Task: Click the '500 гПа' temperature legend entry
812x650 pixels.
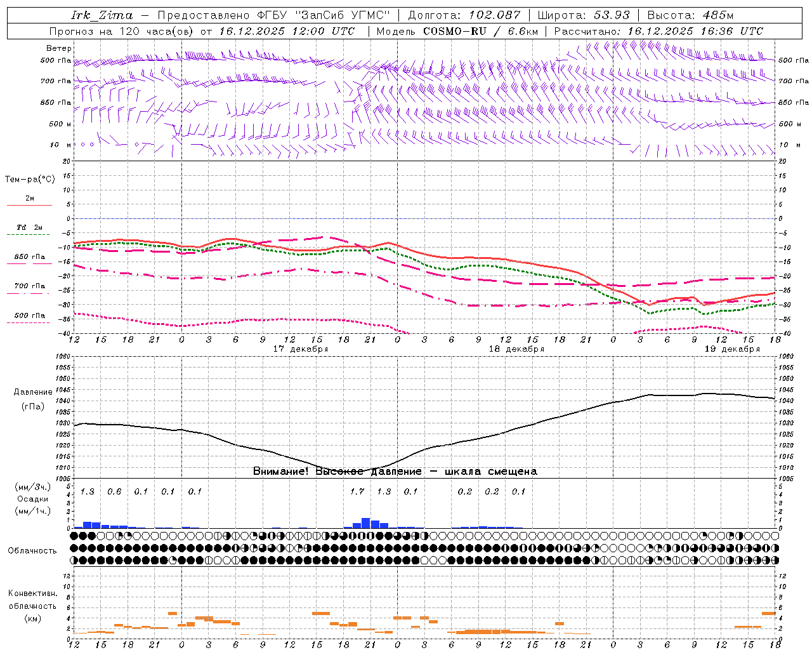Action: pyautogui.click(x=30, y=315)
